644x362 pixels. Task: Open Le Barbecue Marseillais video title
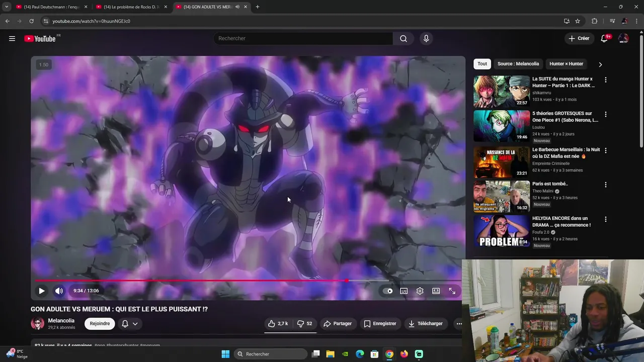pos(566,153)
